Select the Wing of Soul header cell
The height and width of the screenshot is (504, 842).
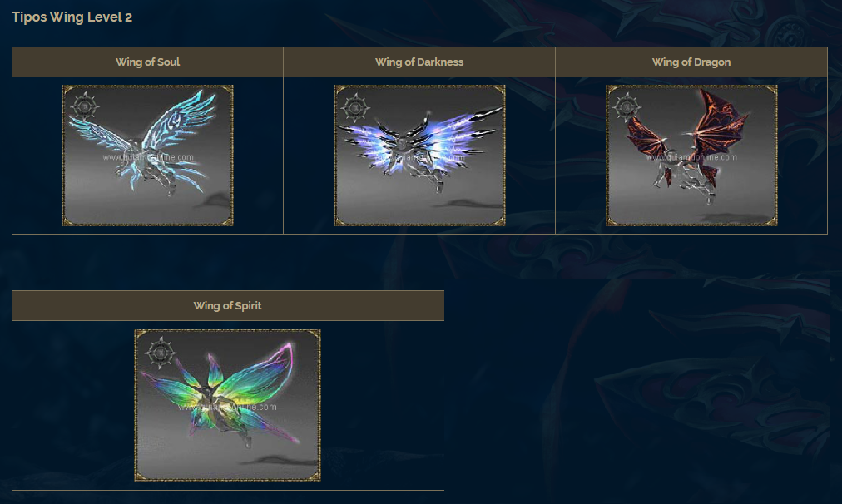tap(147, 62)
